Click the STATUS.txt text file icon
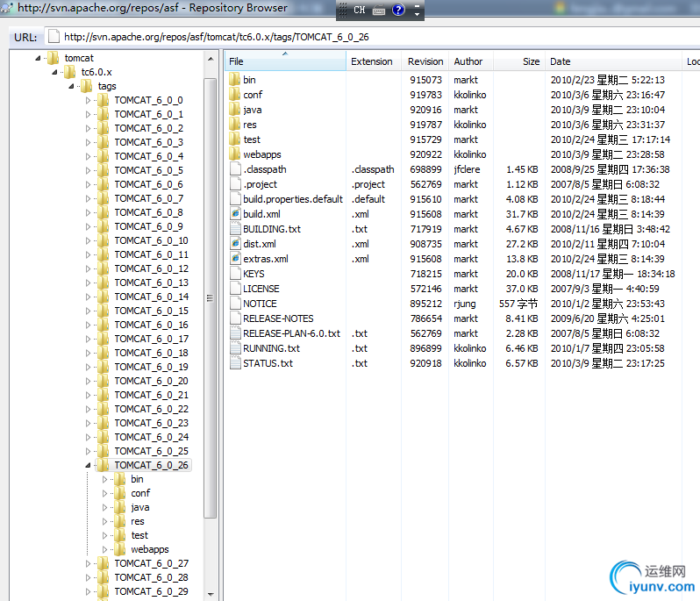Image resolution: width=700 pixels, height=601 pixels. coord(235,363)
